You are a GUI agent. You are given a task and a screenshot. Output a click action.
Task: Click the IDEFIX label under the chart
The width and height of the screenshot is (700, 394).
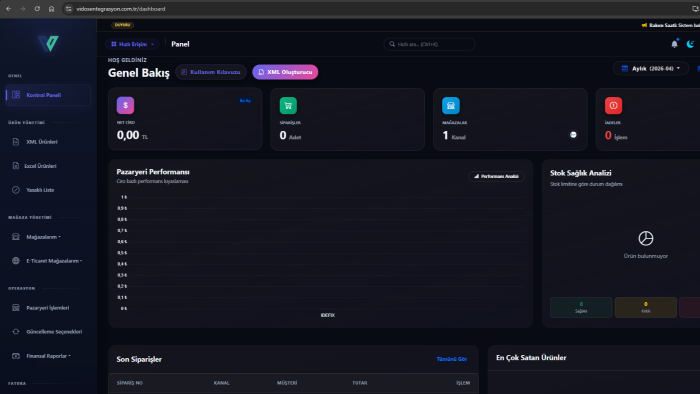click(x=328, y=315)
